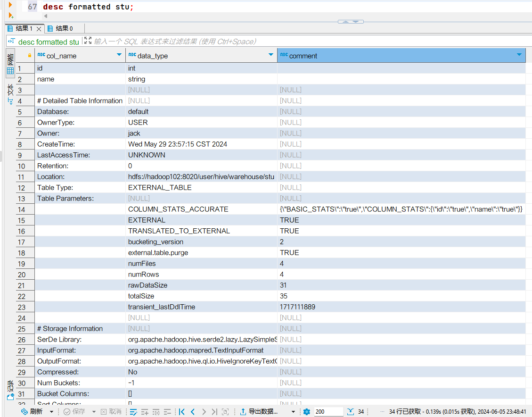Image resolution: width=532 pixels, height=417 pixels.
Task: Click the SQL filter expression field
Action: [x=305, y=42]
